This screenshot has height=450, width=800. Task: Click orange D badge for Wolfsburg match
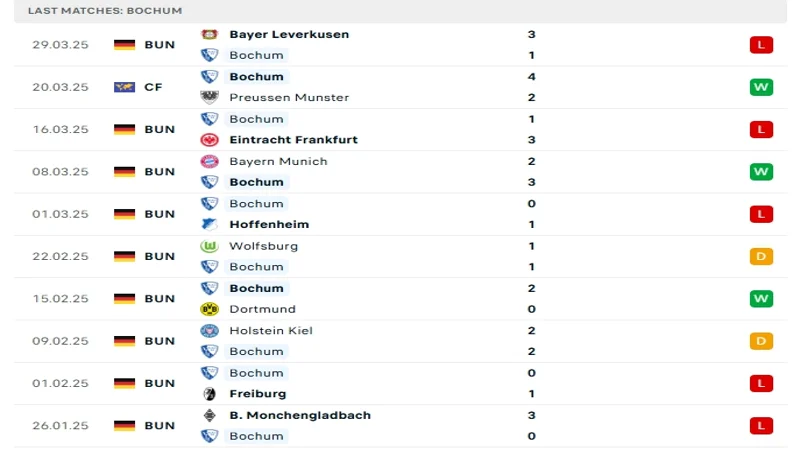pyautogui.click(x=761, y=256)
